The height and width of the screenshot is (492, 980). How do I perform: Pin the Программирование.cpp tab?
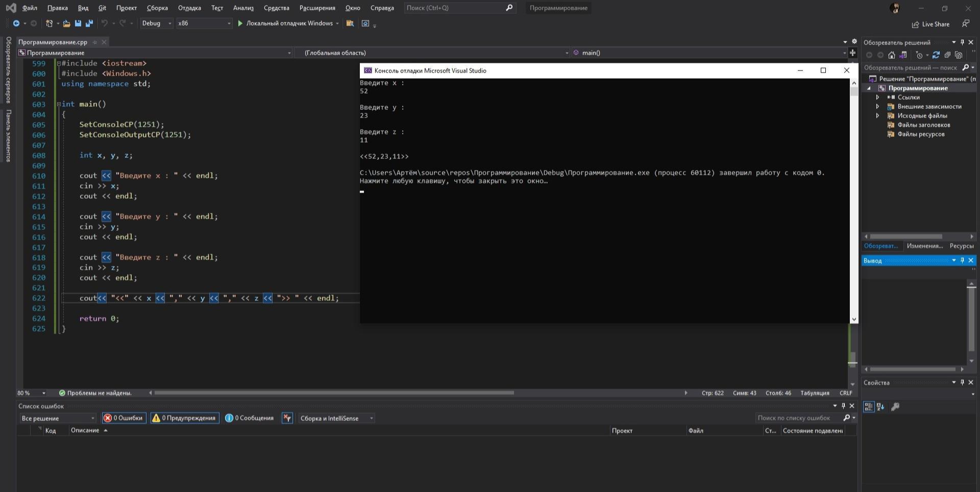(x=95, y=42)
